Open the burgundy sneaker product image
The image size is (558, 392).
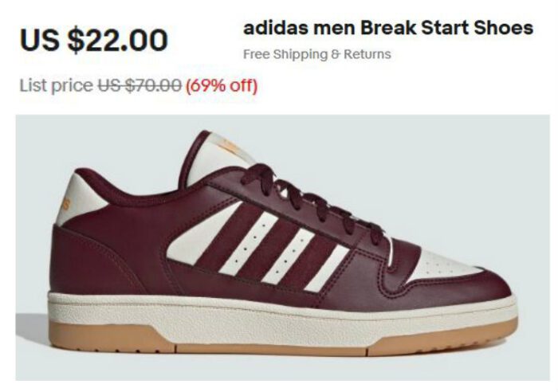[282, 248]
